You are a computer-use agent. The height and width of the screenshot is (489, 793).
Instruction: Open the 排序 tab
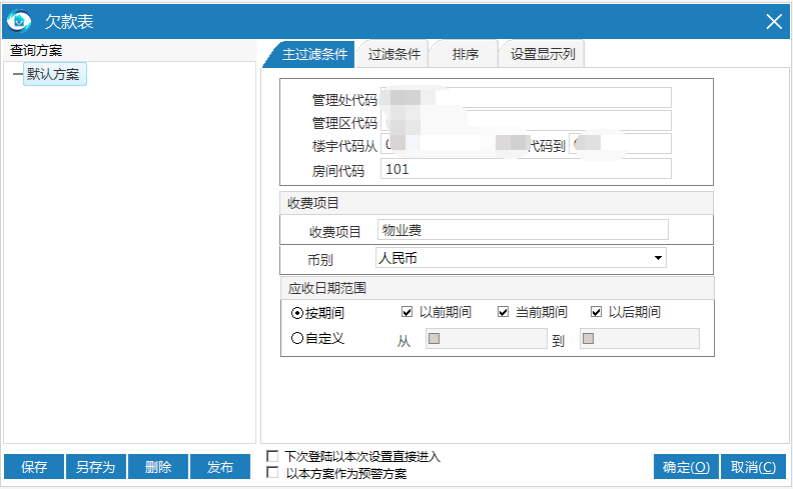point(465,54)
